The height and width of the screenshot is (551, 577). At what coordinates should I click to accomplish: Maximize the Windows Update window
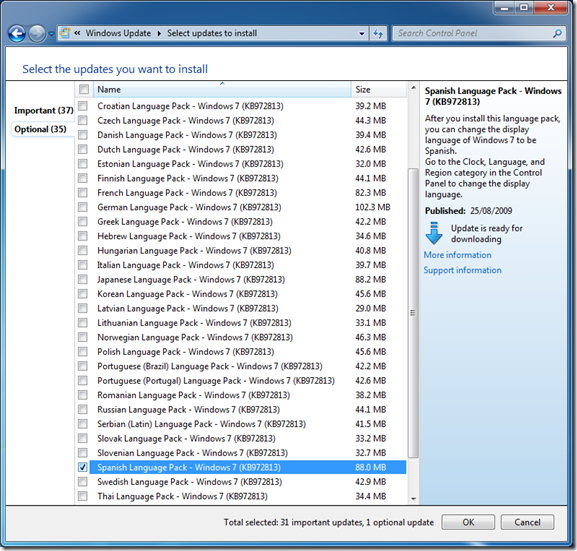tap(524, 8)
